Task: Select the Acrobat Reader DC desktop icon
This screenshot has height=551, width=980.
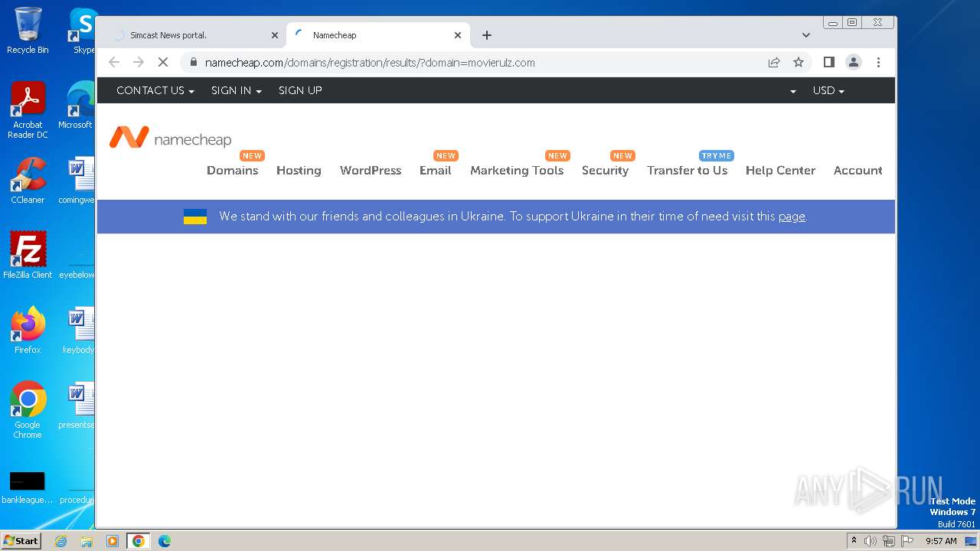Action: (x=28, y=110)
